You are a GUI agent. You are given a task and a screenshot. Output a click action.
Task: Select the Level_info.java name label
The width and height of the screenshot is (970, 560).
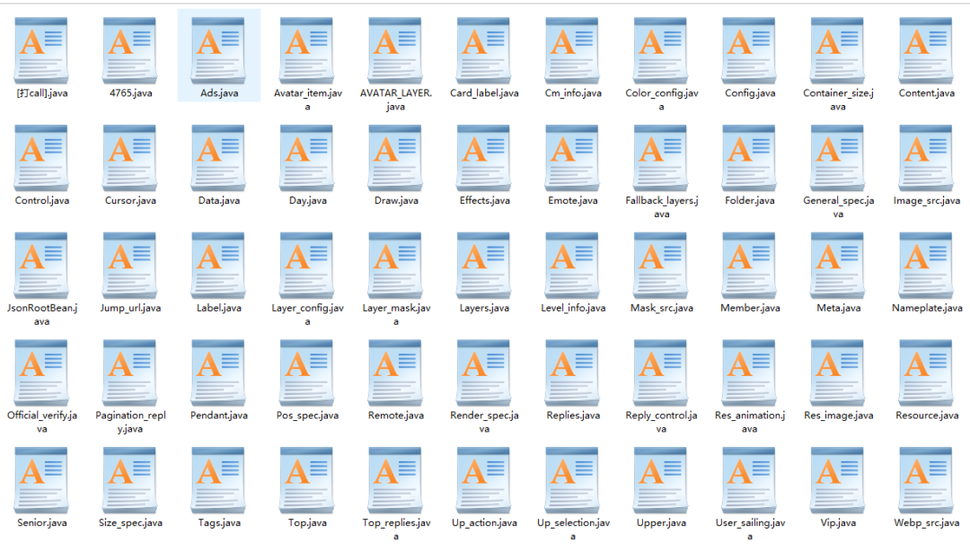(x=573, y=308)
